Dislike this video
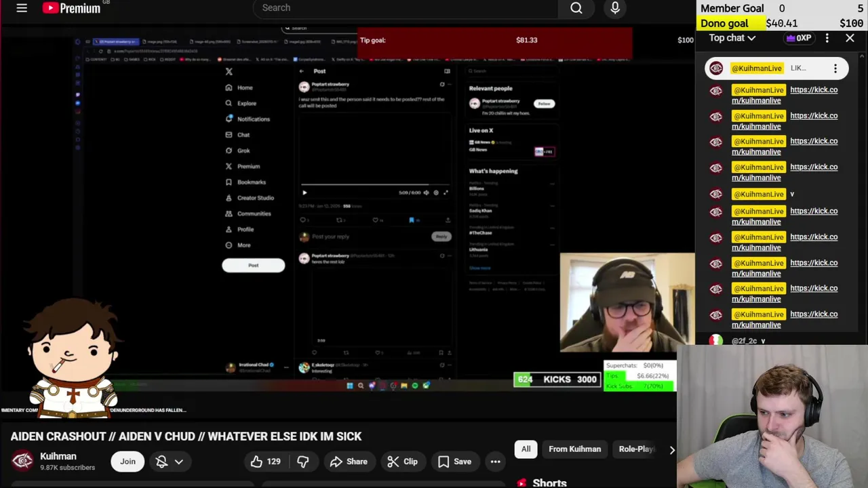This screenshot has width=868, height=488. tap(302, 462)
